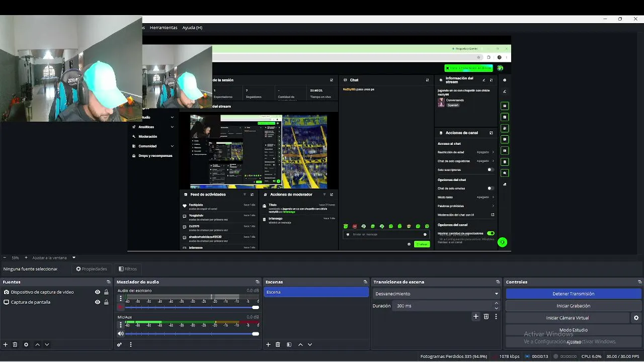644x362 pixels.
Task: Remove selected source with Fuentes trash icon
Action: (15, 344)
